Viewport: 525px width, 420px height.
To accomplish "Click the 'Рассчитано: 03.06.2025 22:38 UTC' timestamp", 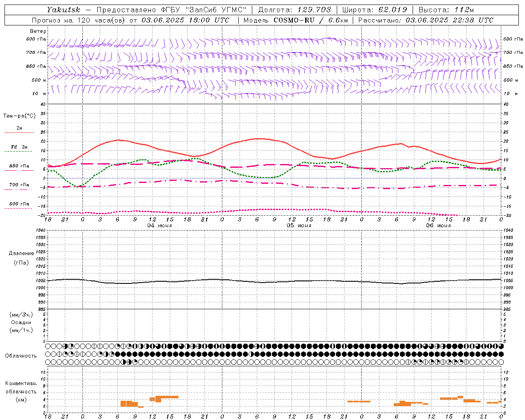I will [426, 20].
